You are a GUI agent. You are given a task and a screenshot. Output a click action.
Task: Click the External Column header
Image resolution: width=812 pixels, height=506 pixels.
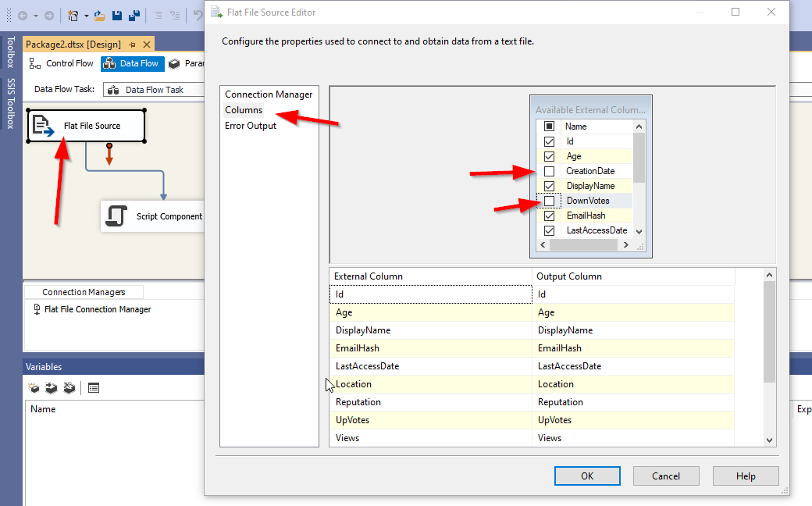431,276
